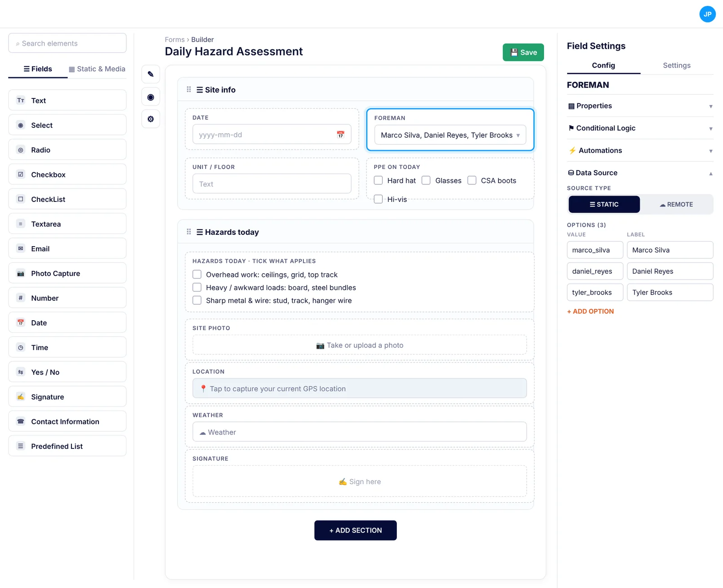Tick the Hi-vis checkbox
723x588 pixels.
[x=379, y=199]
